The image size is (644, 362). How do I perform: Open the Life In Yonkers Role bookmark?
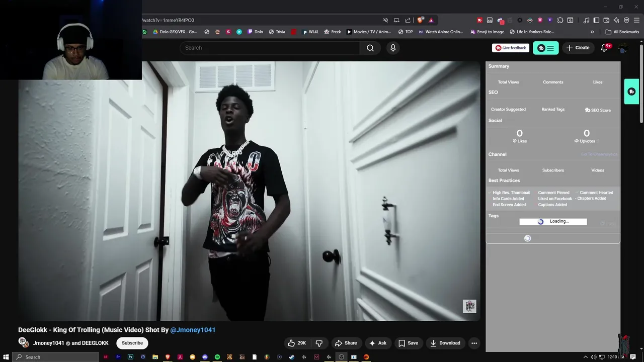click(532, 32)
